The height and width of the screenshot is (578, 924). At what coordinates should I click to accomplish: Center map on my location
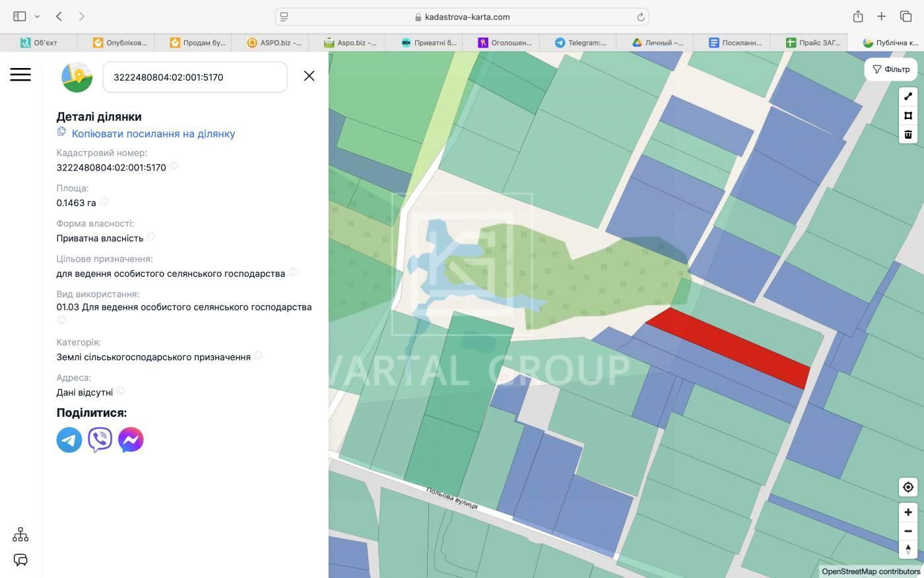click(908, 488)
